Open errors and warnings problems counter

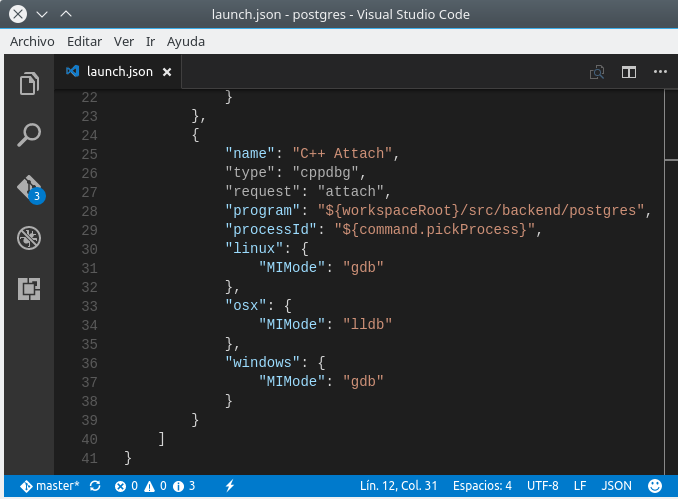[154, 486]
